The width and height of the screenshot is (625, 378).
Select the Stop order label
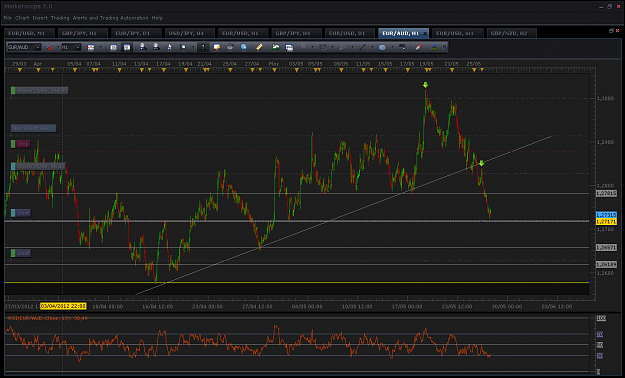20,144
